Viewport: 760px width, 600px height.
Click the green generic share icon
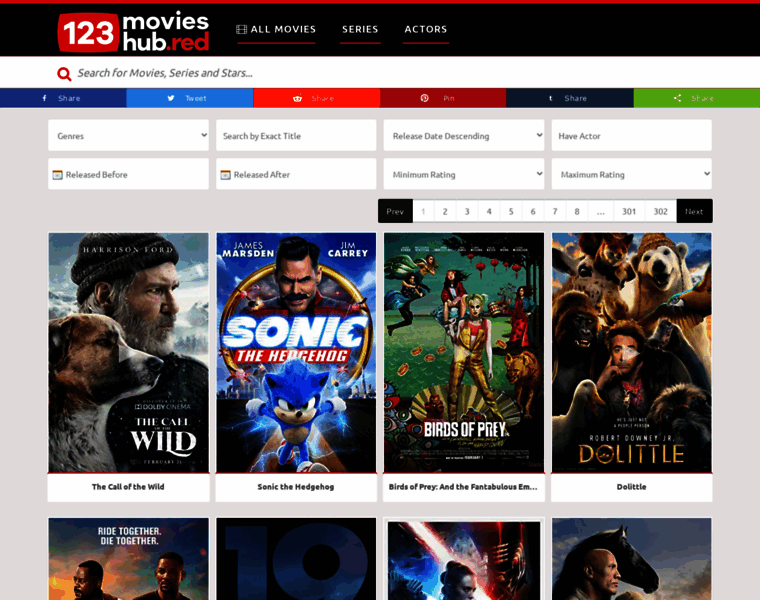coord(677,98)
